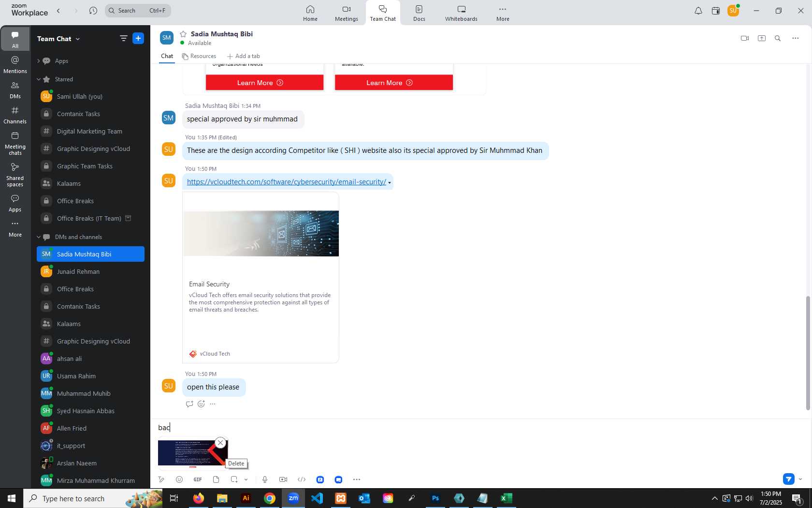This screenshot has height=508, width=812.
Task: Open the top bar More menu
Action: click(x=503, y=13)
